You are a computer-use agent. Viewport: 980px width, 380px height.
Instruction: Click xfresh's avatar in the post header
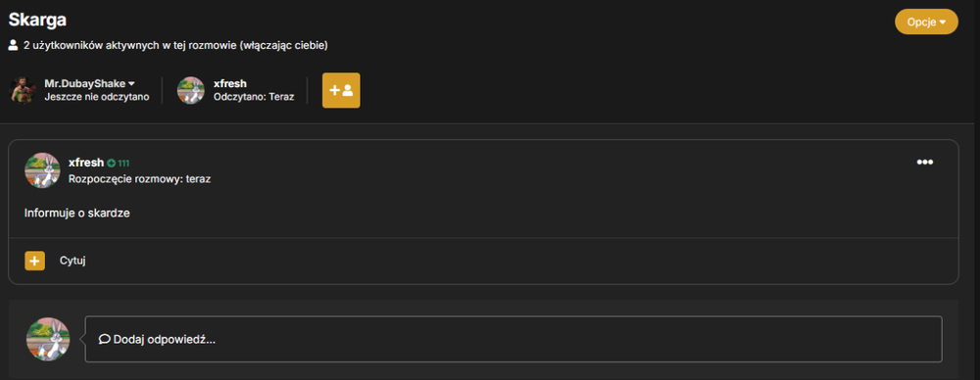tap(42, 170)
